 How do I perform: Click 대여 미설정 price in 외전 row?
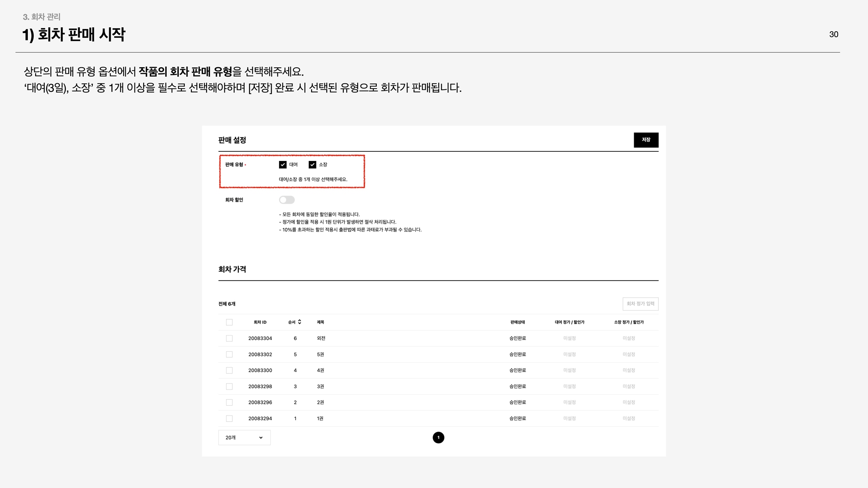pyautogui.click(x=569, y=338)
